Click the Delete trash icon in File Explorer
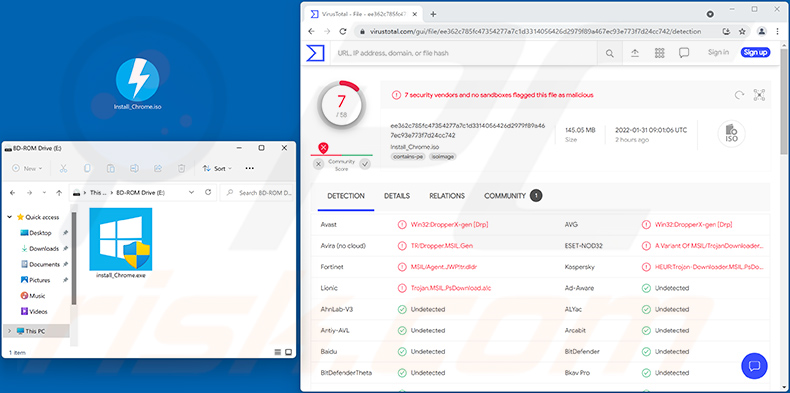790x393 pixels. point(181,168)
